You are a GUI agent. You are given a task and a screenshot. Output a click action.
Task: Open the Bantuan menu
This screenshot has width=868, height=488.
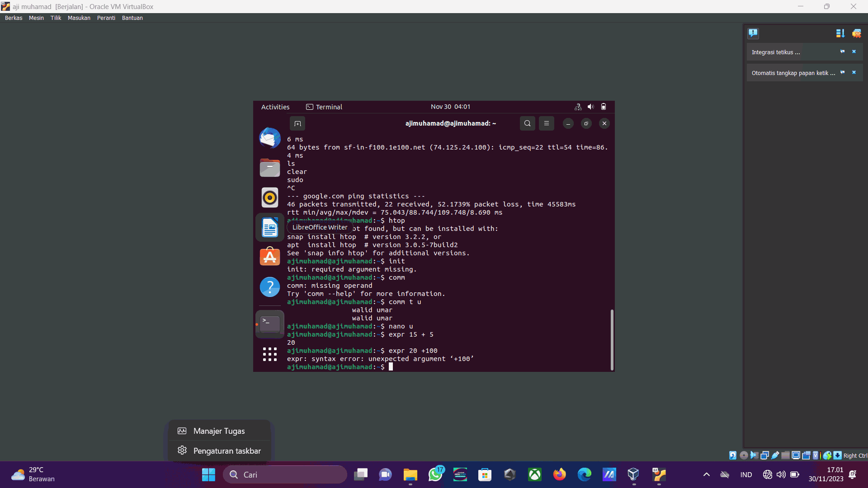132,18
